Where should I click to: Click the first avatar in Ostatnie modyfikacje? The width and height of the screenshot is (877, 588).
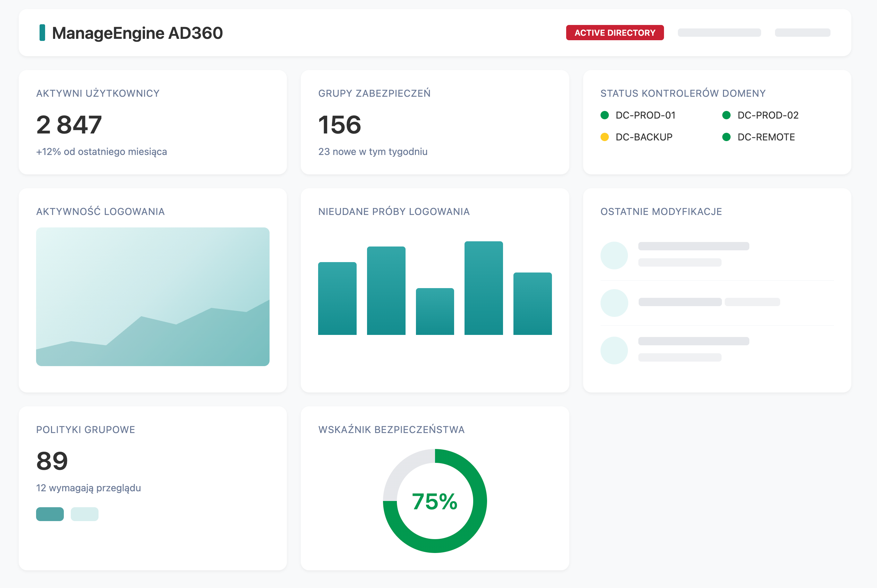[x=614, y=256]
